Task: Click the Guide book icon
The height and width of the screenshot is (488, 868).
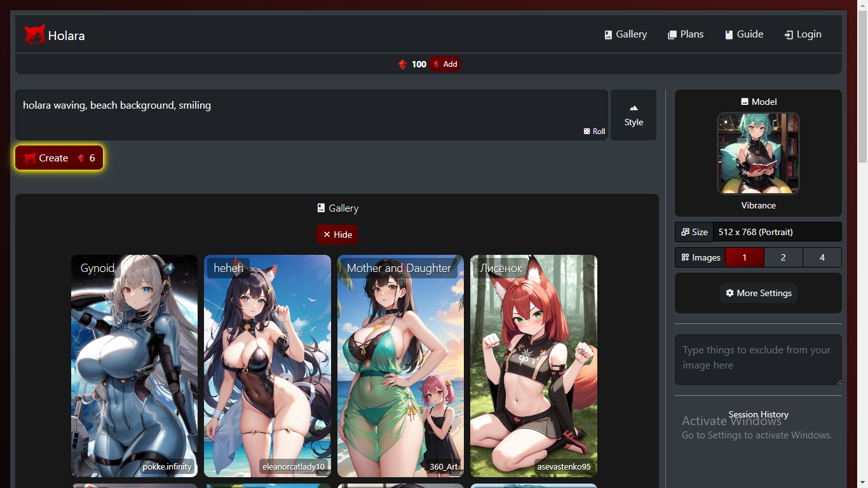Action: [728, 34]
